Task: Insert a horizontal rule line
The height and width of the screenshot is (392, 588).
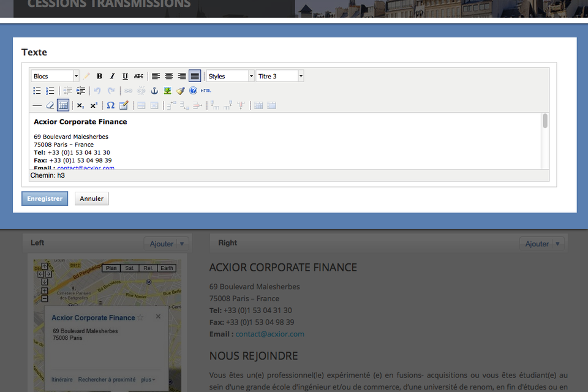Action: point(37,105)
